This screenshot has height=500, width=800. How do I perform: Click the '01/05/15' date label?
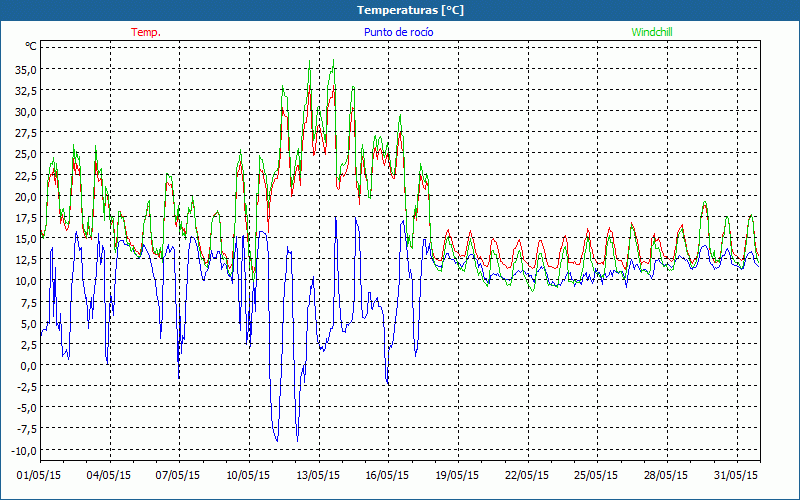[39, 476]
